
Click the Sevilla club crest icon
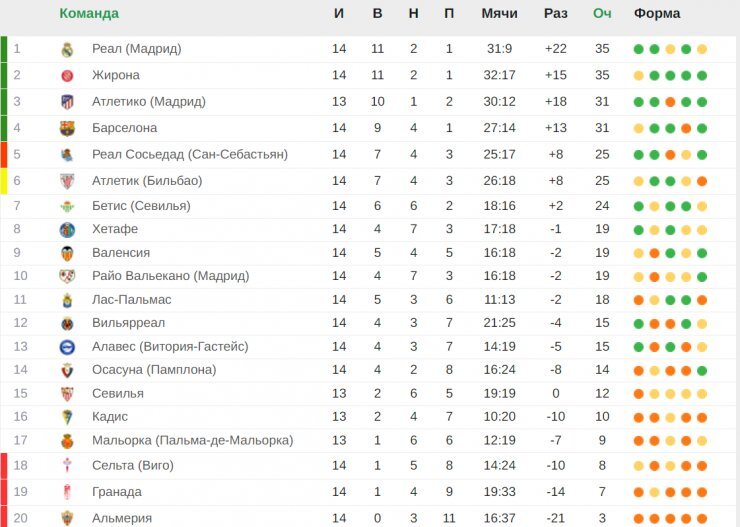pos(67,394)
